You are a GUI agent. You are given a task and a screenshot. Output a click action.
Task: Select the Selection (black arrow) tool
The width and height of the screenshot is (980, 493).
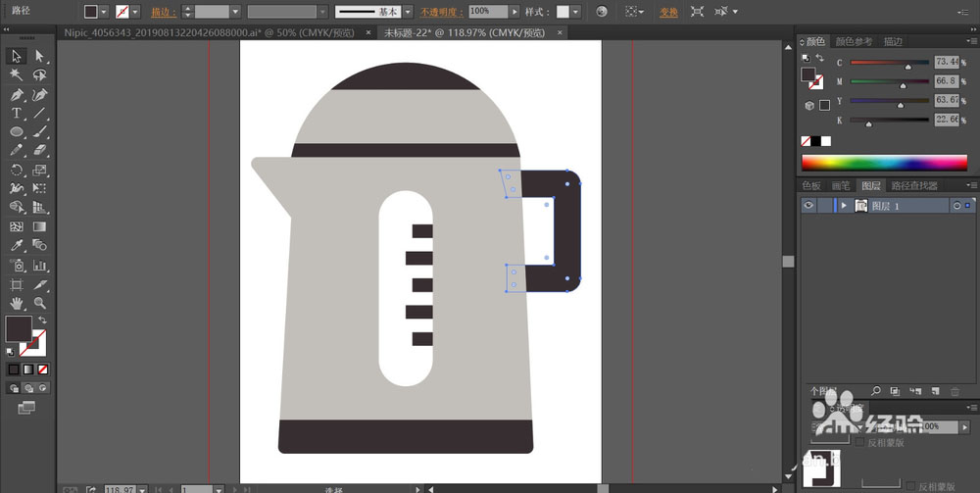[17, 56]
